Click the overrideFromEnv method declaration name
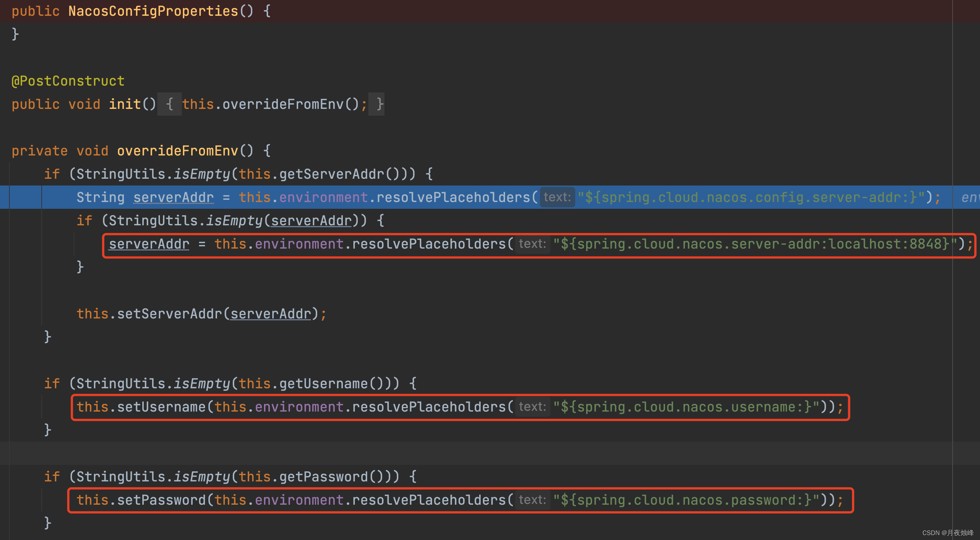The height and width of the screenshot is (540, 980). [x=177, y=151]
